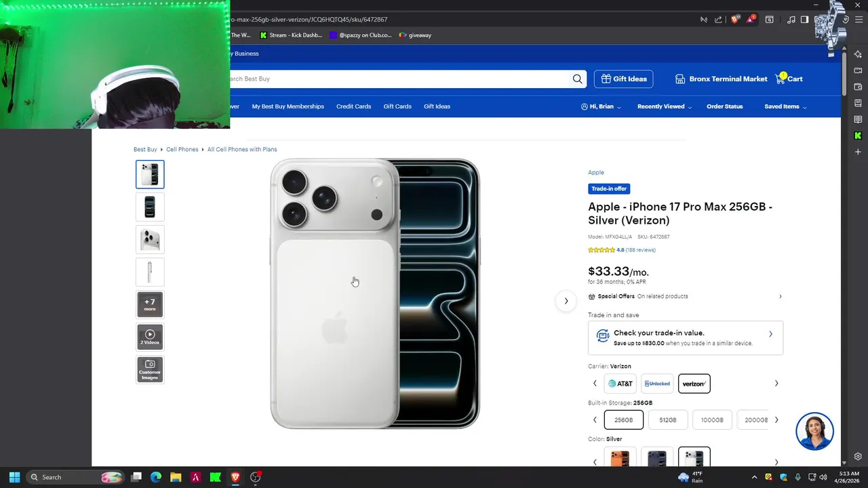
Task: Choose 1000GB built-in storage
Action: click(712, 420)
